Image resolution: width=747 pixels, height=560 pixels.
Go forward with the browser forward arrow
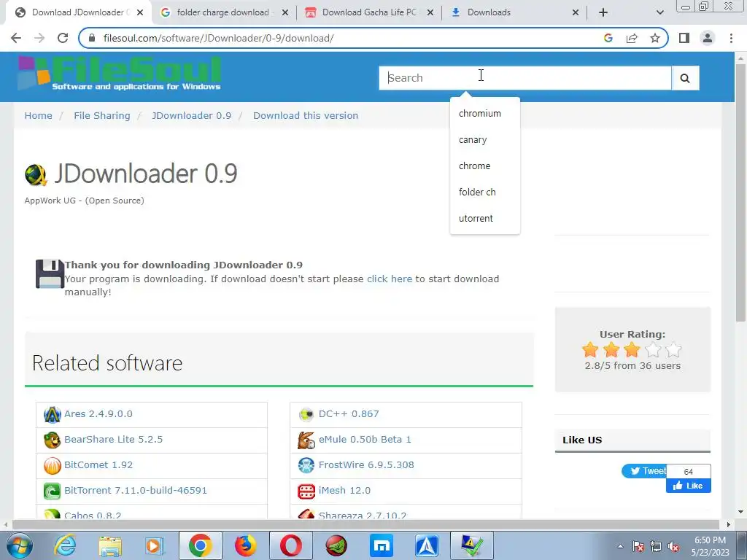click(x=39, y=38)
